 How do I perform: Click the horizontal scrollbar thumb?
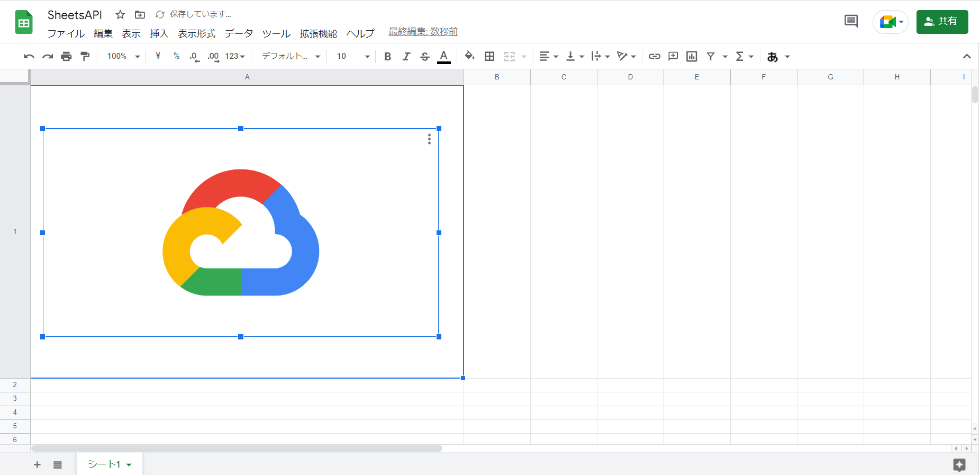click(x=237, y=449)
